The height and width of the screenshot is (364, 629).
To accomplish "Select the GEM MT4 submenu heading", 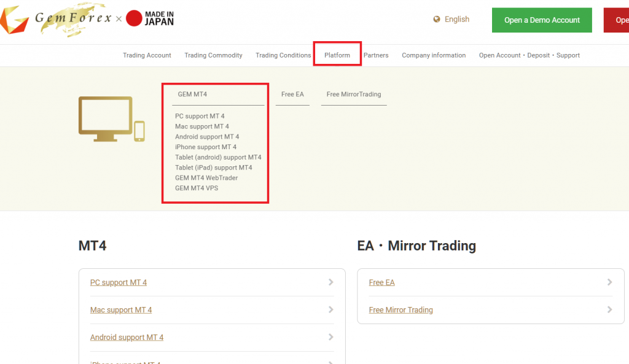I will coord(192,94).
